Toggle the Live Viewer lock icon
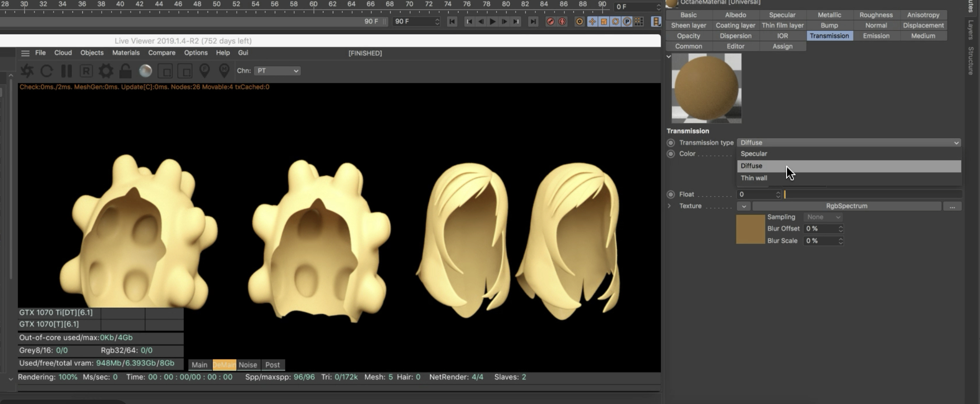Screen dimensions: 980x404 click(125, 71)
